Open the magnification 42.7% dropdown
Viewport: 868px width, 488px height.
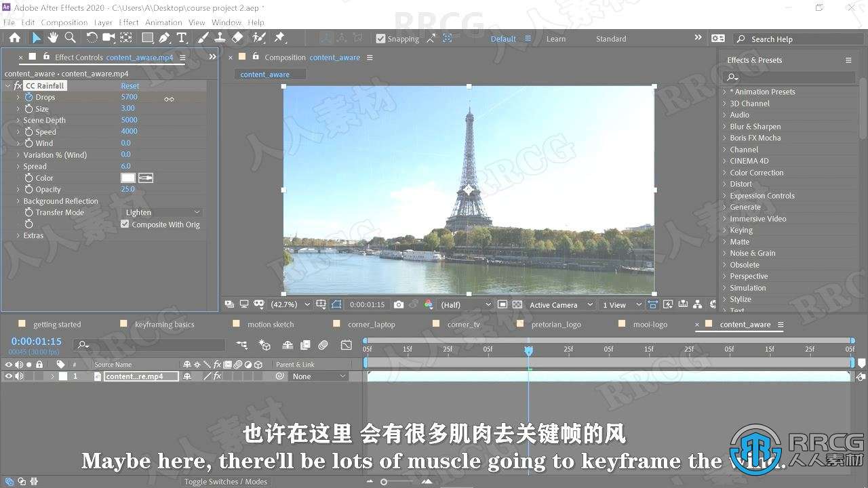[x=291, y=305]
